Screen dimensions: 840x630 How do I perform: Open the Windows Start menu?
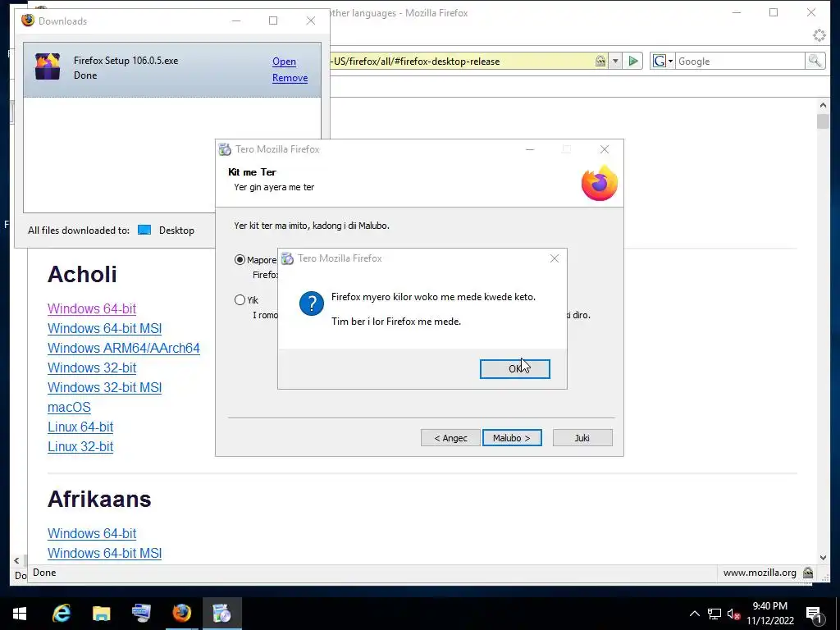point(20,614)
